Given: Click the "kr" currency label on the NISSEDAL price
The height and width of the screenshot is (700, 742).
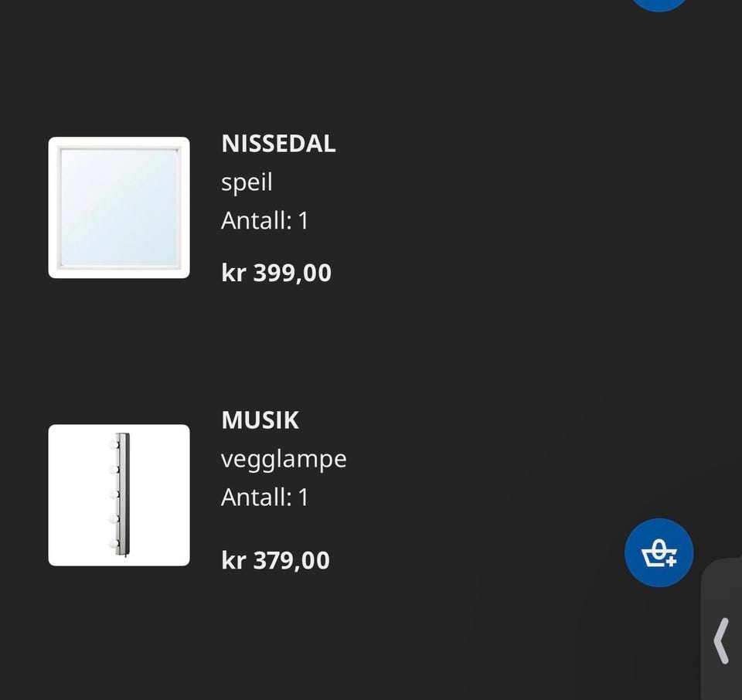Looking at the screenshot, I should click(233, 273).
